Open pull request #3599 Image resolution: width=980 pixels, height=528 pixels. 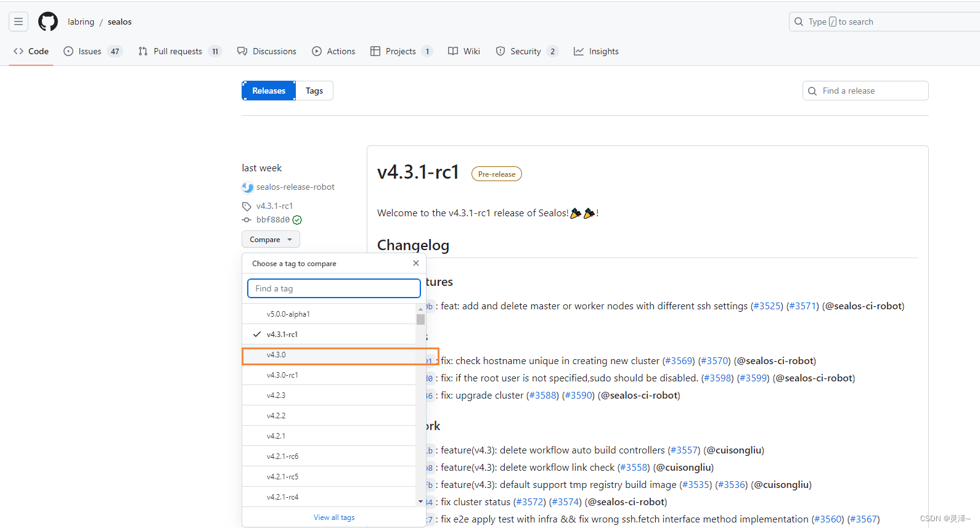point(753,378)
